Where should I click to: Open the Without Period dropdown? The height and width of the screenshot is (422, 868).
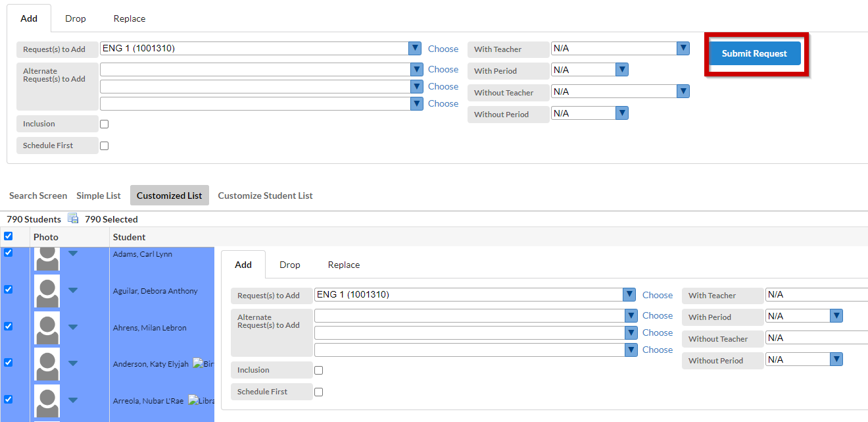click(621, 113)
